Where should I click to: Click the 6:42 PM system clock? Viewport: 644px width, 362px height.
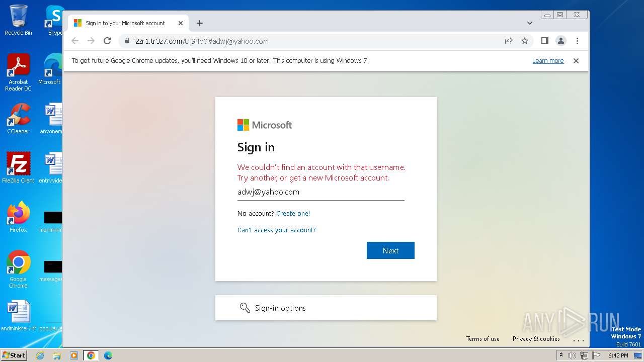pos(618,355)
